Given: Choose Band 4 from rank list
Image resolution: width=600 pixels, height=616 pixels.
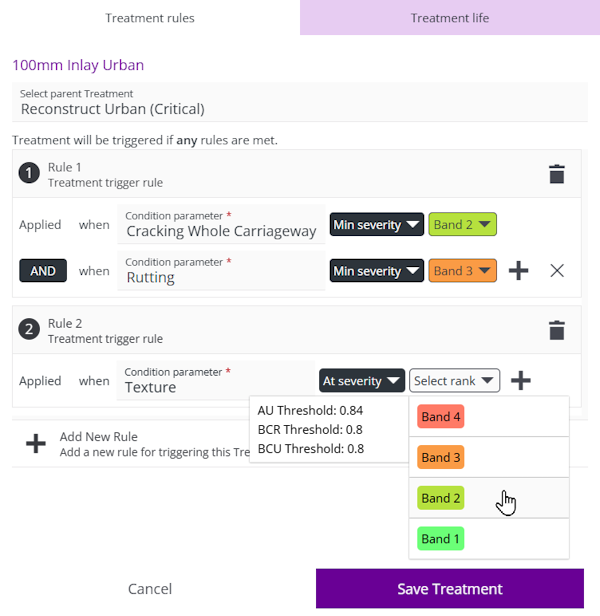Looking at the screenshot, I should 440,417.
